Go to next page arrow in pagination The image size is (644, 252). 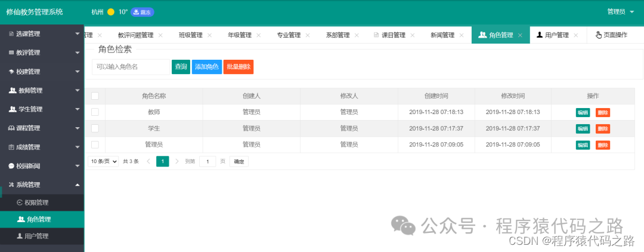177,162
